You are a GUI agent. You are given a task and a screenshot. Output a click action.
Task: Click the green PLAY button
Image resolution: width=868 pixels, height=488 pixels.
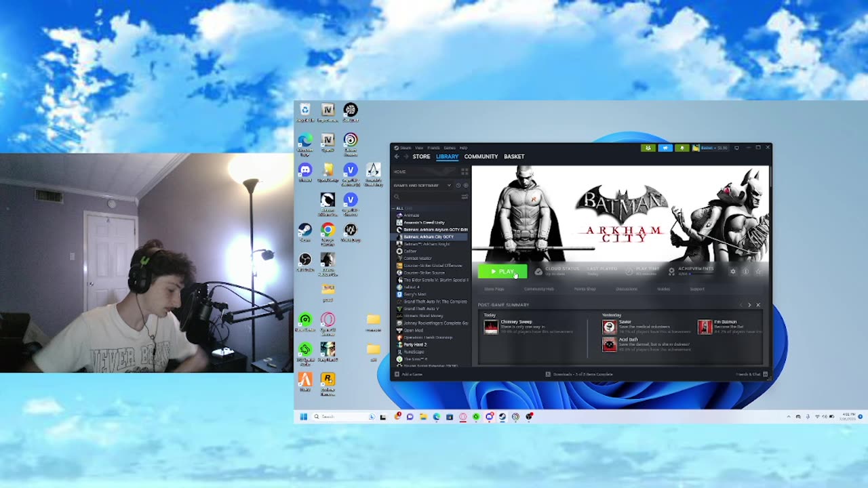point(502,272)
